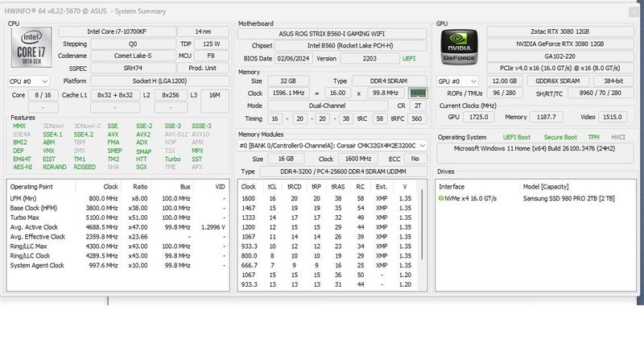Click the ECC No field

tap(415, 159)
